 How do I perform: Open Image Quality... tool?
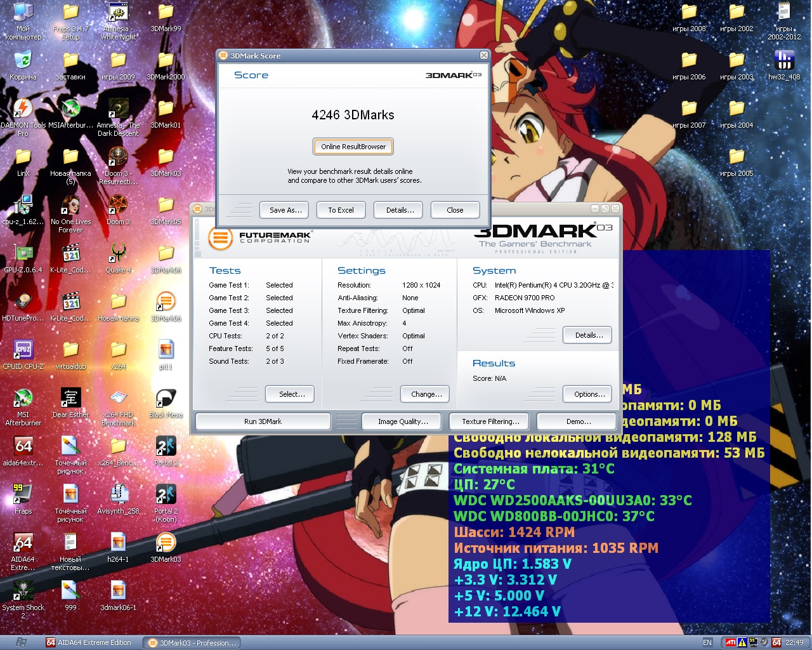coord(403,421)
